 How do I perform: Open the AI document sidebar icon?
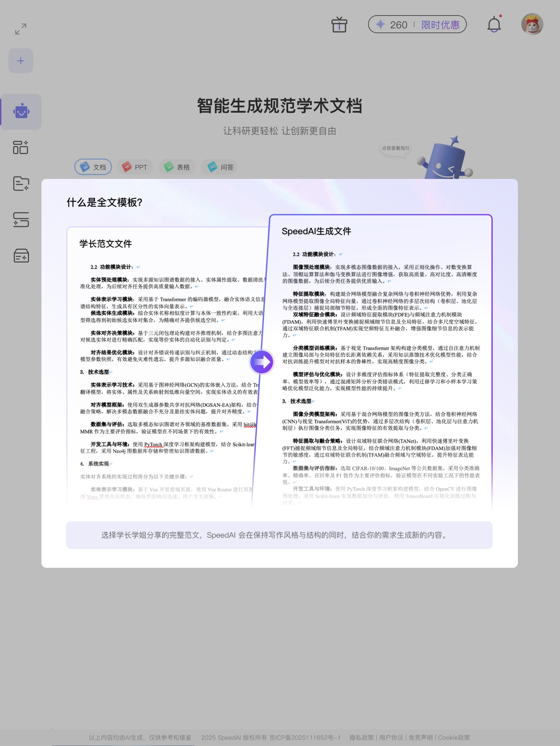pyautogui.click(x=21, y=183)
